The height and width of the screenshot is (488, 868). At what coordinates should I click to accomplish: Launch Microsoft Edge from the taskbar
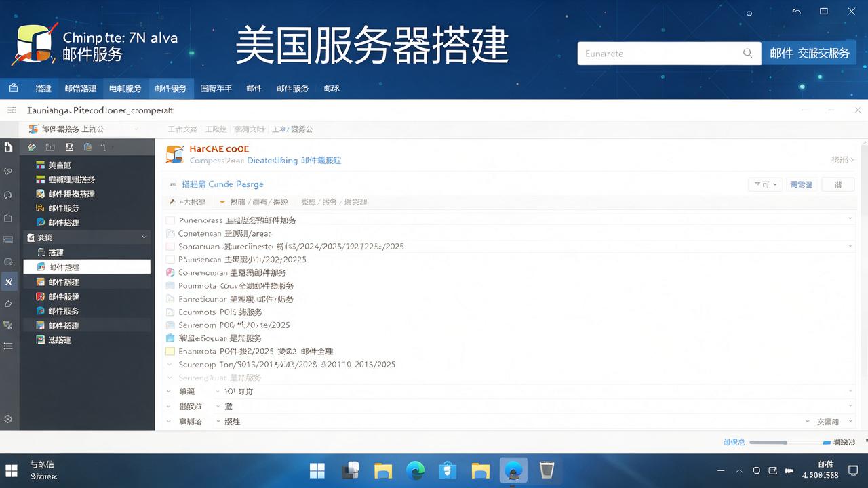415,470
